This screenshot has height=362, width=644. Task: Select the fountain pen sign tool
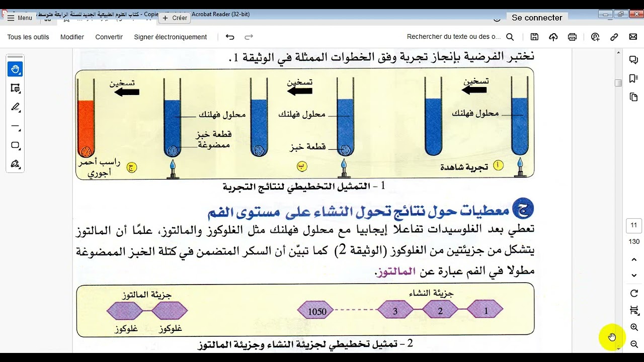click(x=15, y=164)
